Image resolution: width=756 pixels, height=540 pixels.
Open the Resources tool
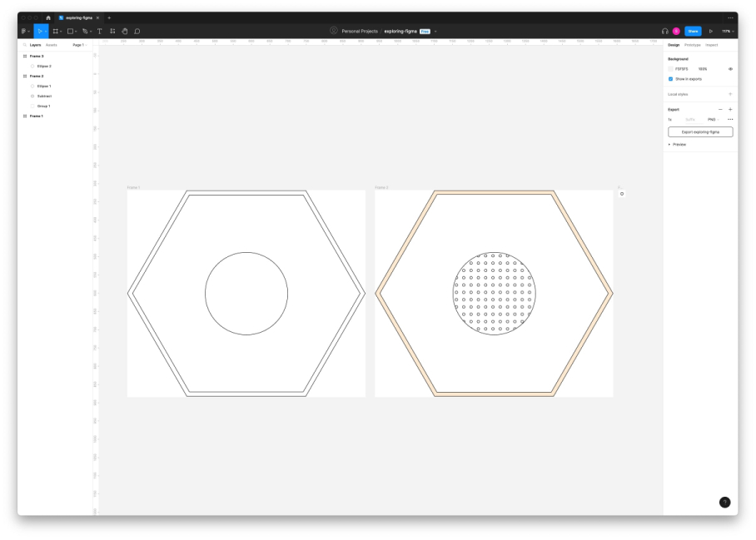112,32
